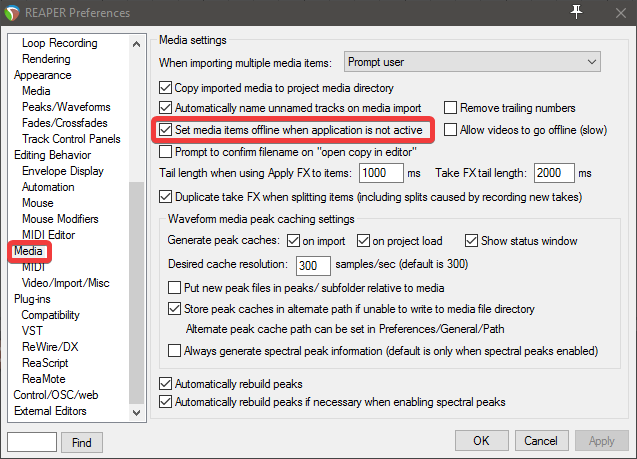Click the Find button
Screen dimensions: 637x459
(x=82, y=442)
